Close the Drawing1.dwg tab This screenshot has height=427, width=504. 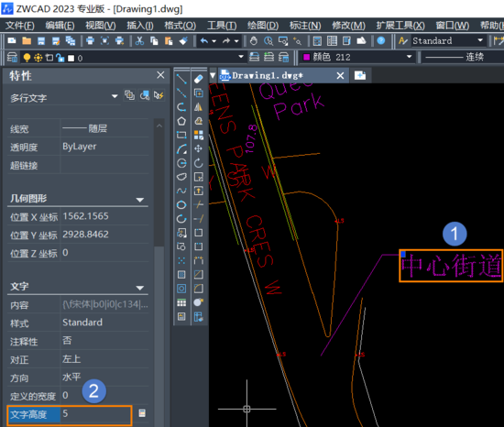pos(340,76)
